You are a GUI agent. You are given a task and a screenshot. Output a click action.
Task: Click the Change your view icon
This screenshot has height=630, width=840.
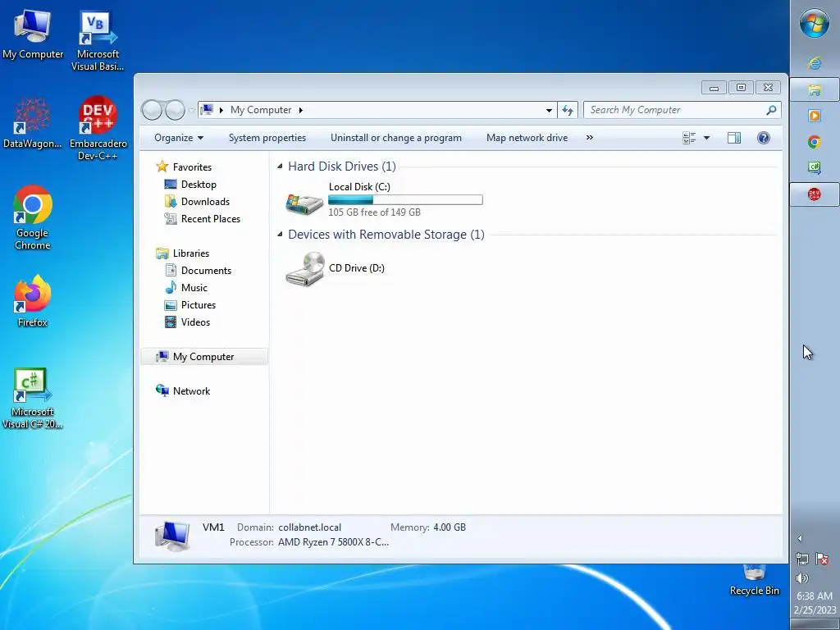point(689,138)
